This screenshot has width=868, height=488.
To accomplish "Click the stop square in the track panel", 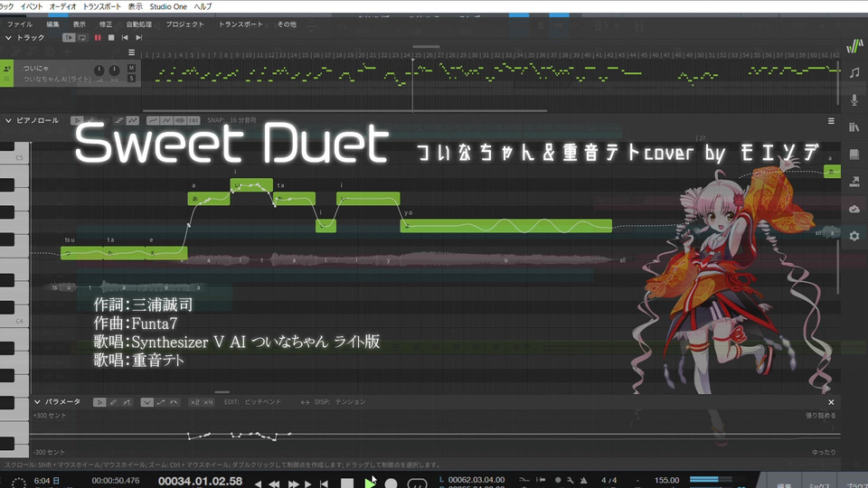I will pos(110,38).
